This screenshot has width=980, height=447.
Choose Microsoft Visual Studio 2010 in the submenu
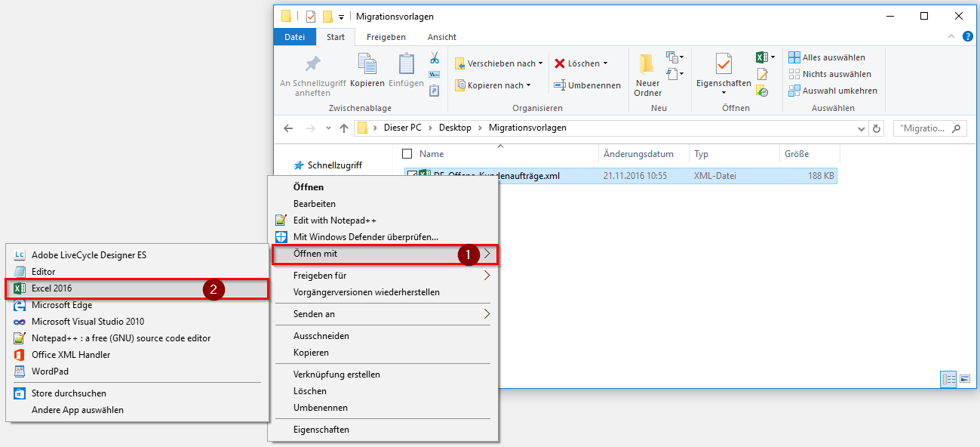(x=137, y=322)
